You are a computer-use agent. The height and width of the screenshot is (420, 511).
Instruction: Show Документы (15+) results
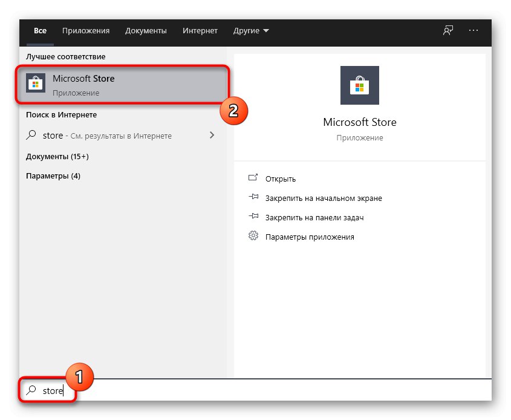click(x=57, y=157)
